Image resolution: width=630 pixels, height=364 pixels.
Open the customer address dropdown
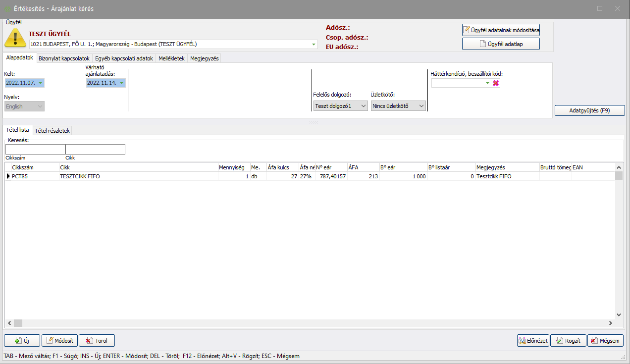coord(314,44)
